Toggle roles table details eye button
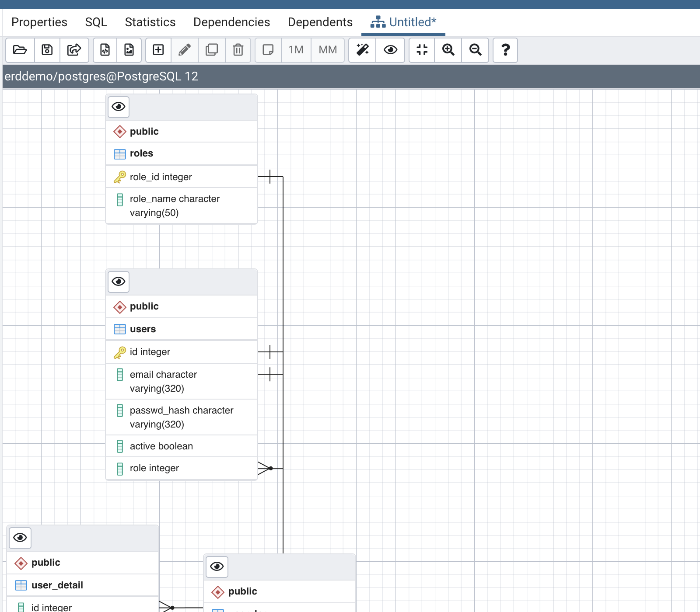The height and width of the screenshot is (612, 700). 119,107
